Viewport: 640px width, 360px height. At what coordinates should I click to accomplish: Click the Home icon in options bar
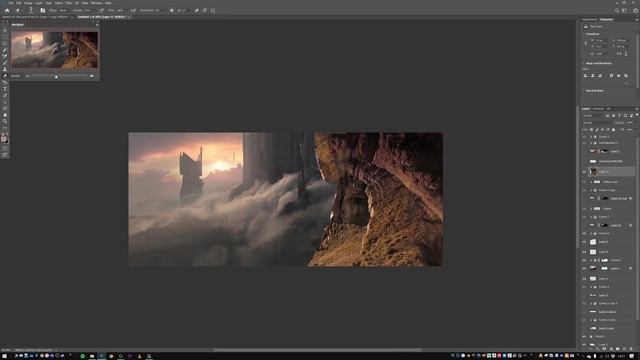(7, 10)
